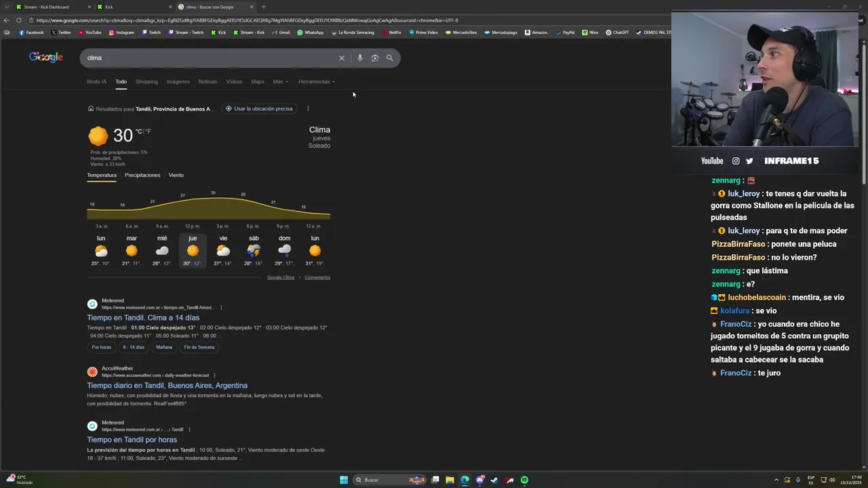Open the Noticias search tab
The image size is (868, 488).
(x=208, y=81)
